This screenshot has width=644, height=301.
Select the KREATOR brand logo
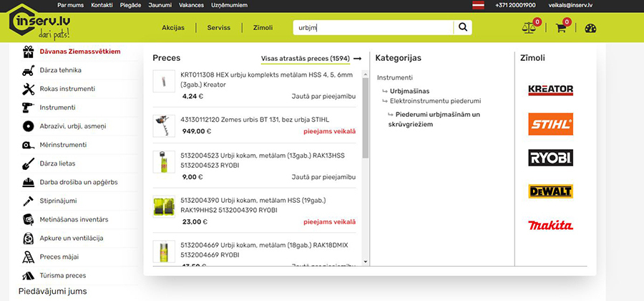coord(550,90)
